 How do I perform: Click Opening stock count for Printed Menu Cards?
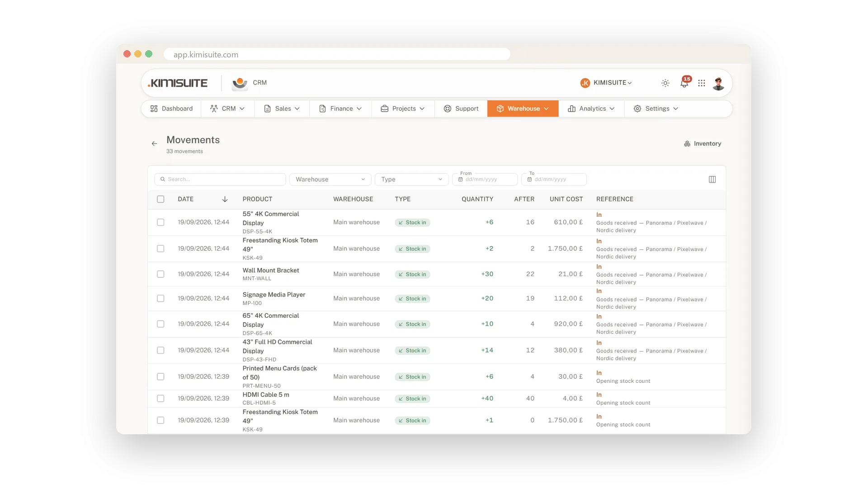623,381
